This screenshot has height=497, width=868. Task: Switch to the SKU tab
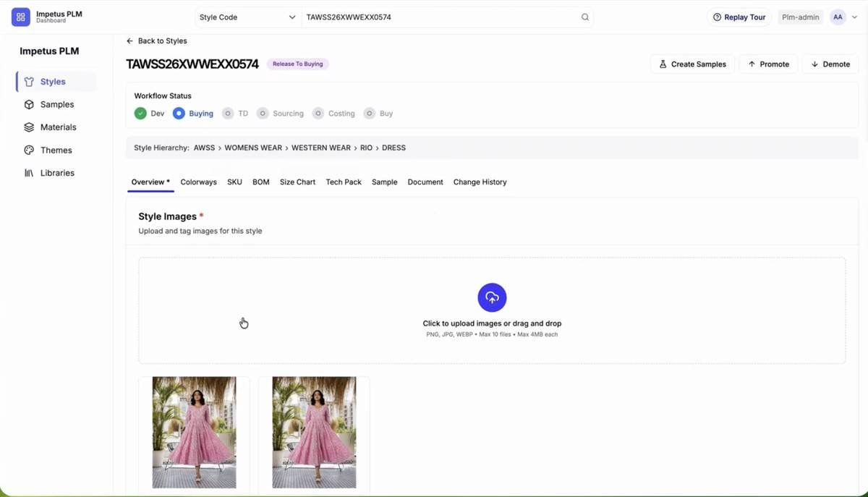point(234,182)
